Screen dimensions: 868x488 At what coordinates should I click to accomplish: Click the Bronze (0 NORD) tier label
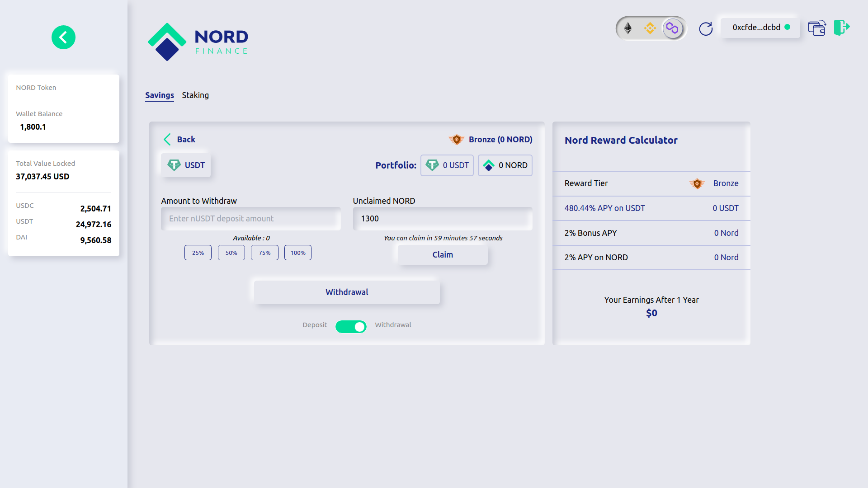coord(500,140)
